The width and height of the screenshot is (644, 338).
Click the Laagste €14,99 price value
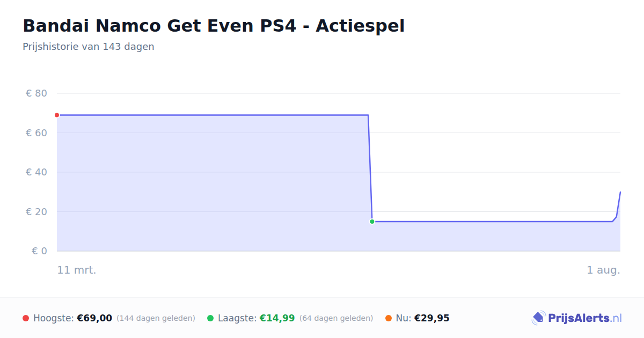click(277, 318)
